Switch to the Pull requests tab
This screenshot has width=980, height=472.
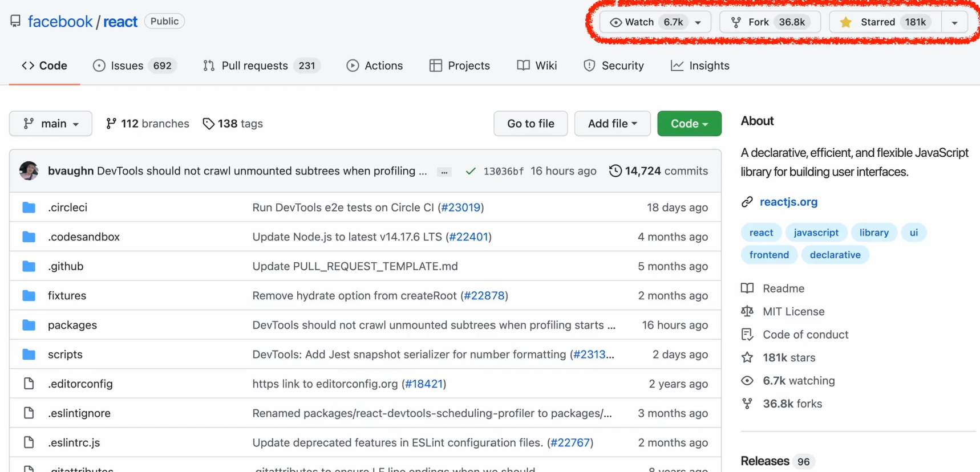tap(262, 66)
